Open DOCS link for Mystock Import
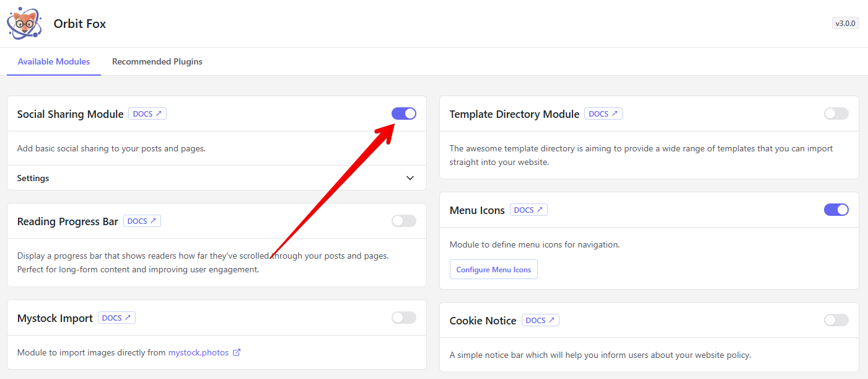The width and height of the screenshot is (868, 379). [116, 318]
